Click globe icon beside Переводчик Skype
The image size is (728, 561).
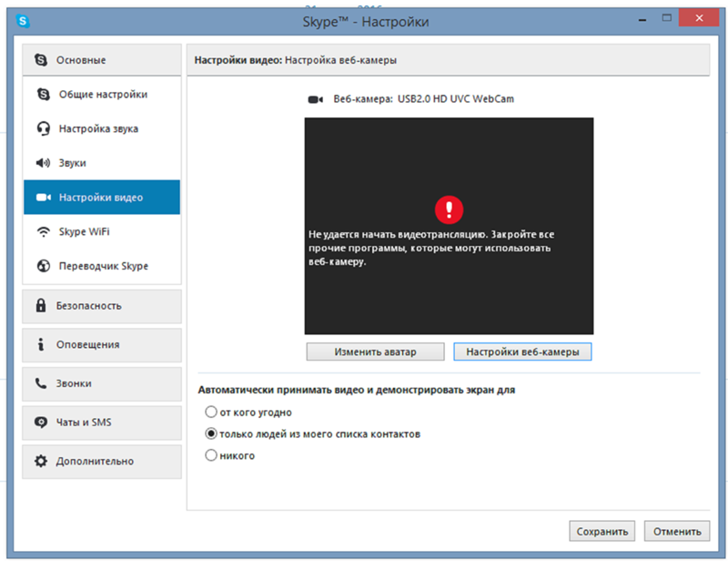pyautogui.click(x=43, y=266)
